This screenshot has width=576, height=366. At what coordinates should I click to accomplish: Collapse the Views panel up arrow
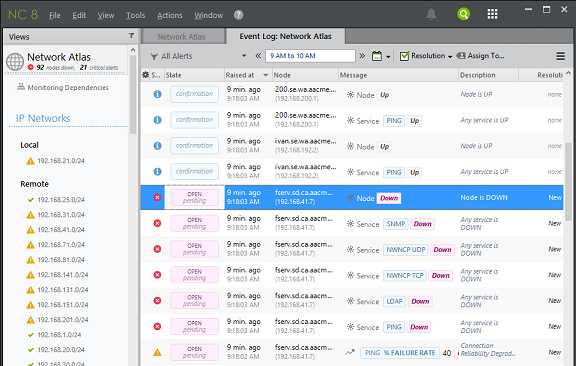(133, 50)
